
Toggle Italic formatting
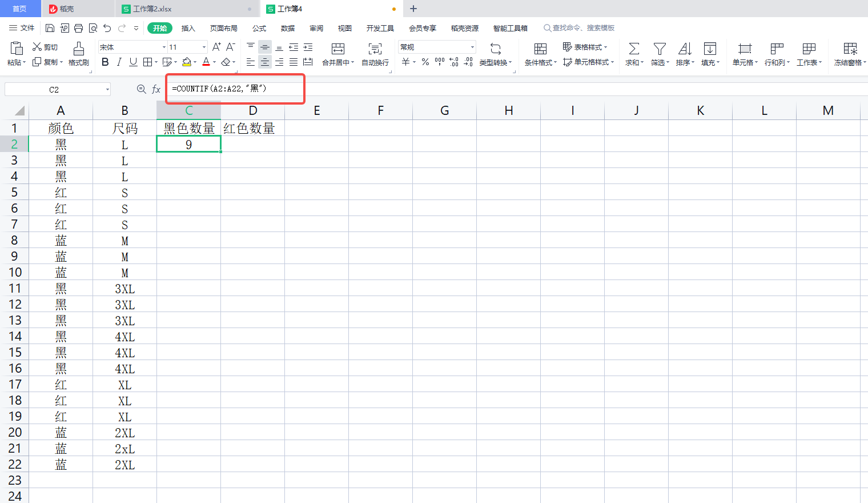coord(119,62)
